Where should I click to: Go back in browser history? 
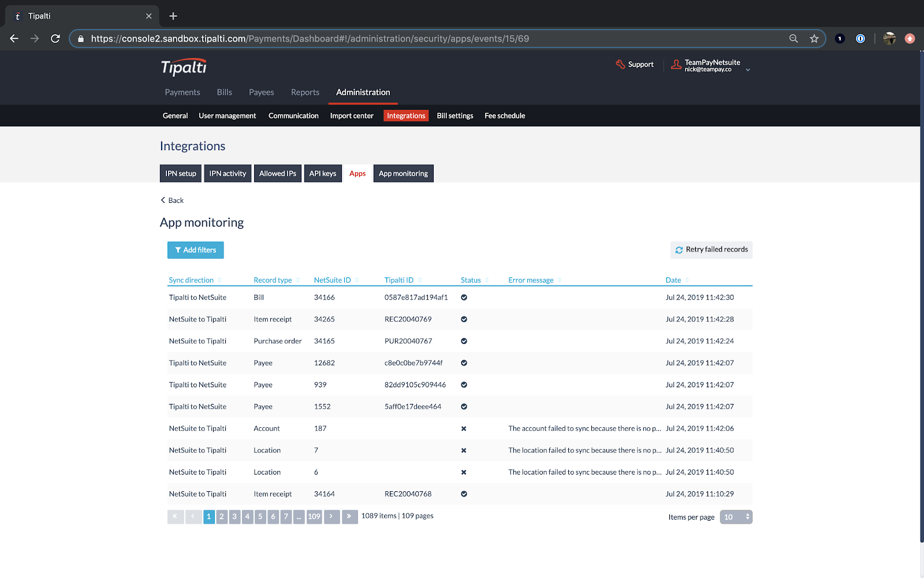tap(14, 39)
